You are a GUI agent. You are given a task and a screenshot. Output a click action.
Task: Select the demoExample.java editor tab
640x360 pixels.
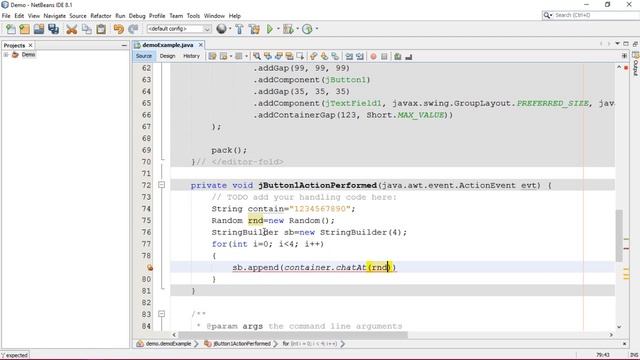coord(168,45)
